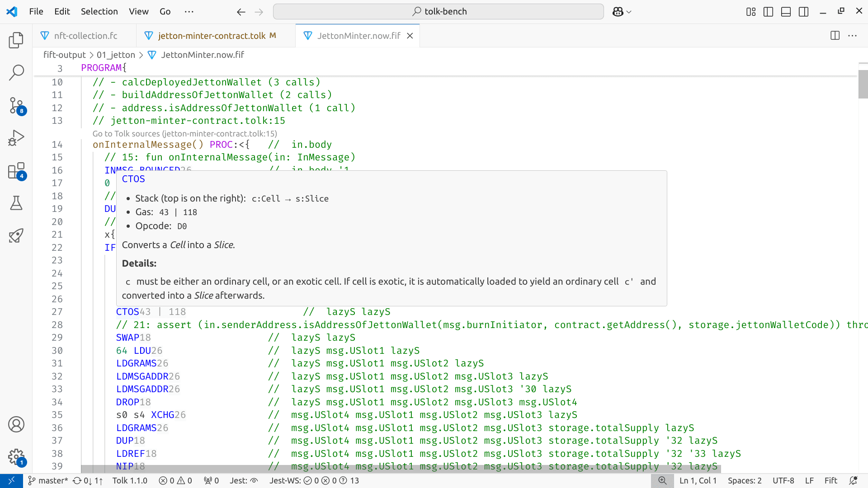
Task: Toggle the primary side bar
Action: tap(768, 12)
